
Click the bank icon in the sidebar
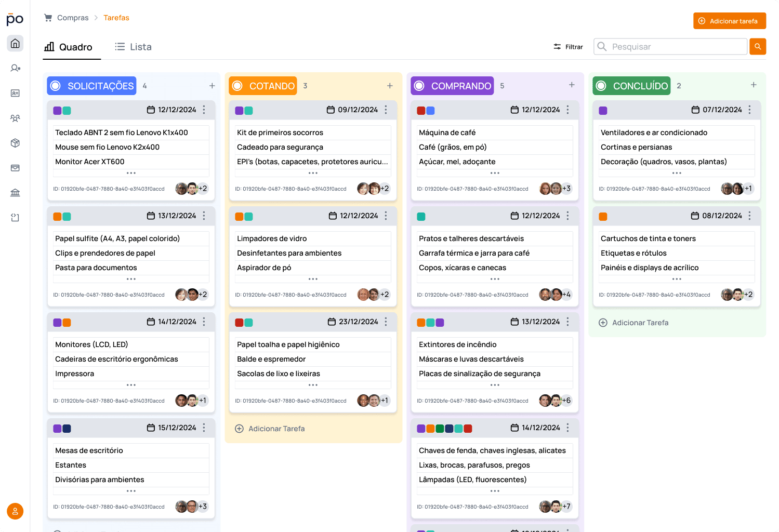click(x=15, y=192)
